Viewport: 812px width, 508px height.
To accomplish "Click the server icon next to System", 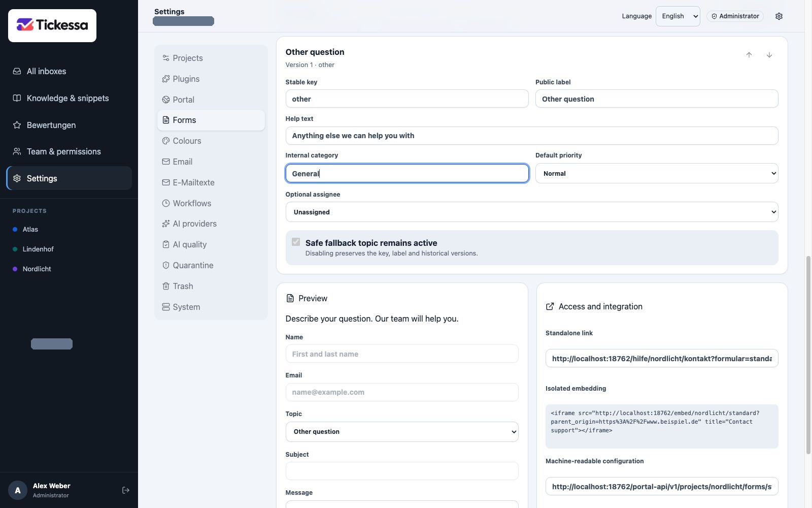I will click(x=166, y=307).
